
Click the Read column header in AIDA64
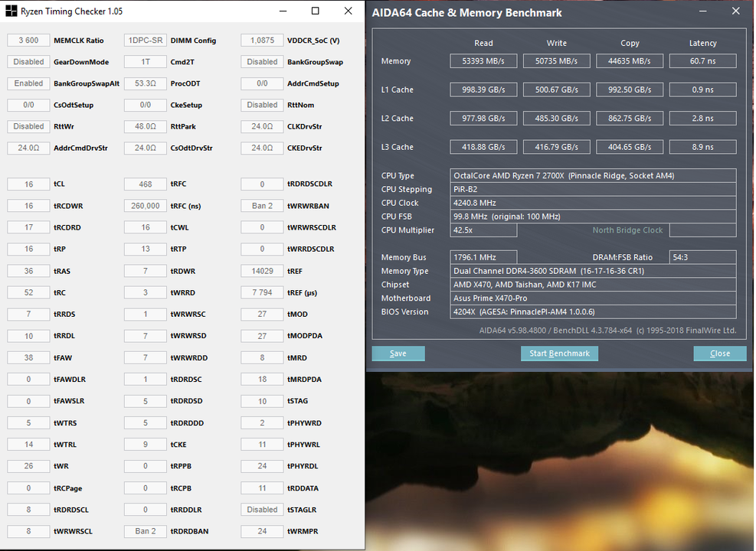pyautogui.click(x=483, y=43)
